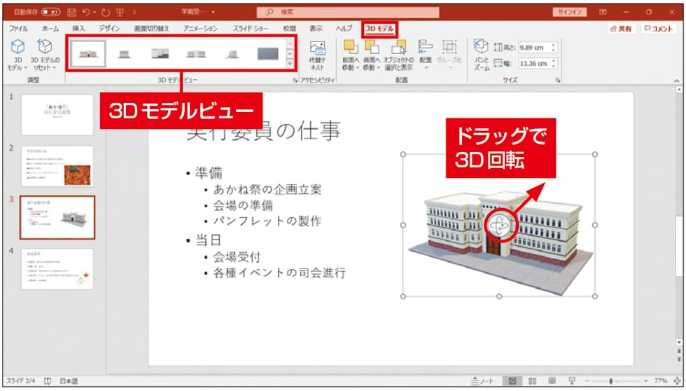Select the 3D Model tab
The width and height of the screenshot is (686, 391).
pos(379,29)
